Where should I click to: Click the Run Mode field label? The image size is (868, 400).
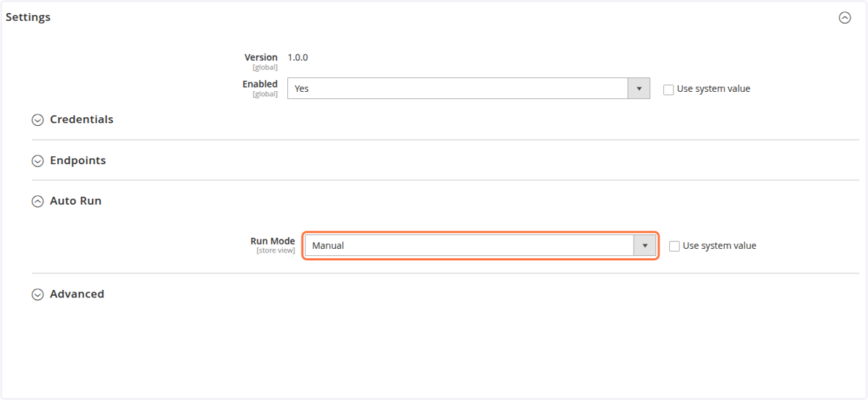tap(273, 241)
